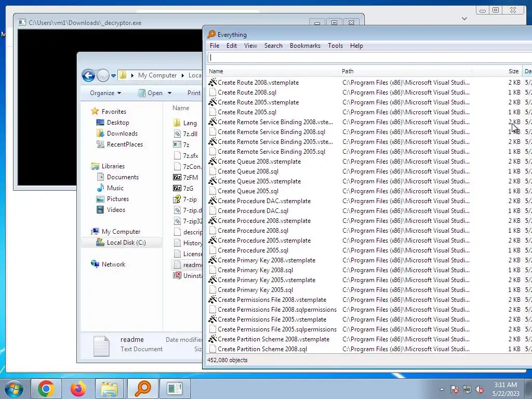Open the Search menu in Everything

(273, 46)
